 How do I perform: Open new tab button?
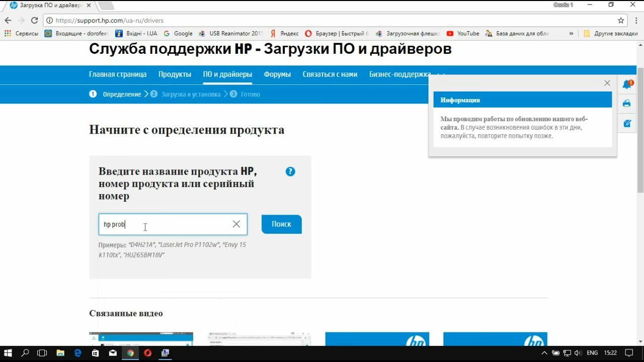pos(106,6)
